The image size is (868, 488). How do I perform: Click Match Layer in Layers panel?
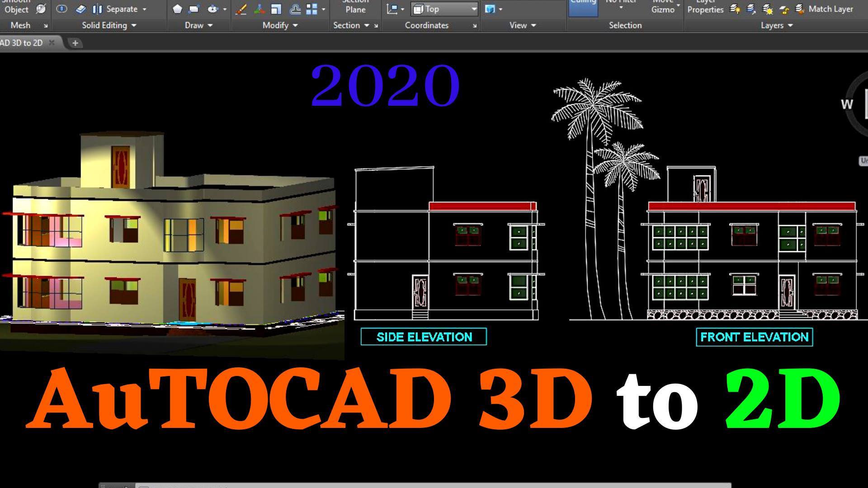coord(825,9)
